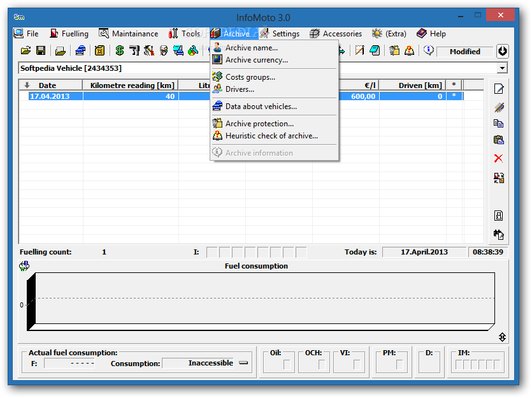Click the open folder with papers toolbar icon
532x398 pixels.
click(x=61, y=51)
